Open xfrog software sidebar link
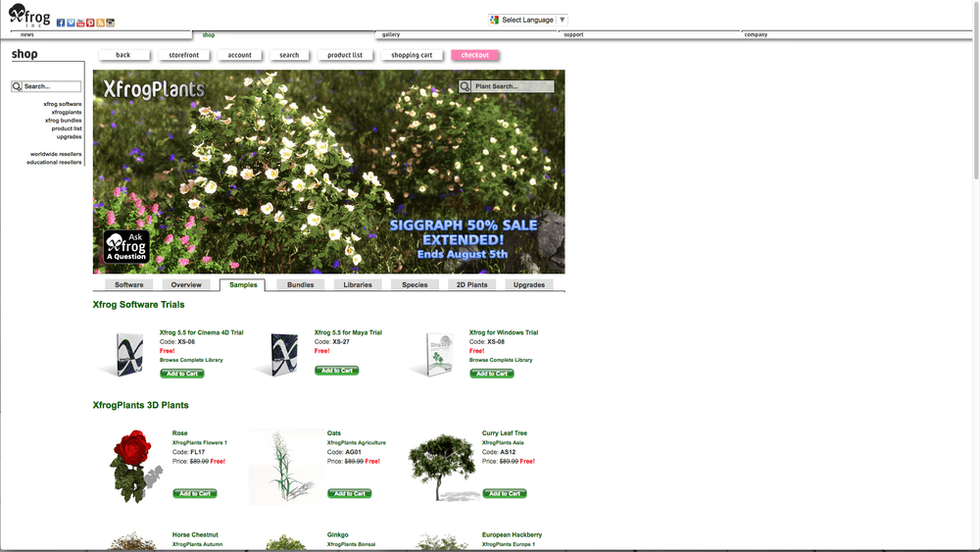This screenshot has height=552, width=980. coord(63,104)
